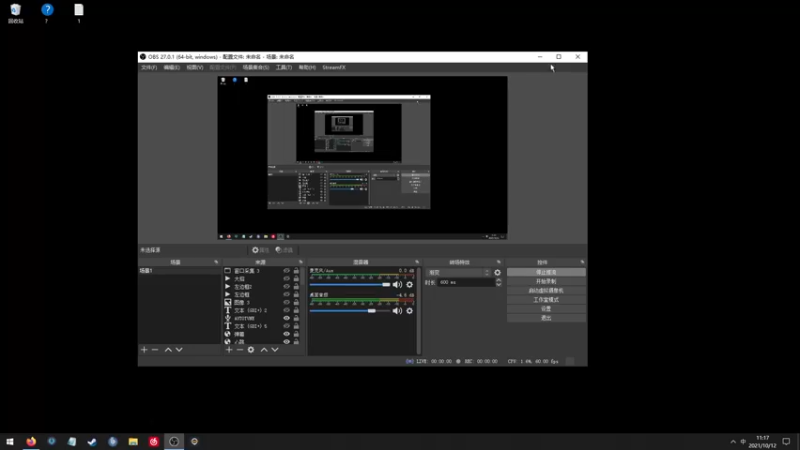Click 退出 button in Controls
Viewport: 800px width, 450px height.
coord(546,318)
